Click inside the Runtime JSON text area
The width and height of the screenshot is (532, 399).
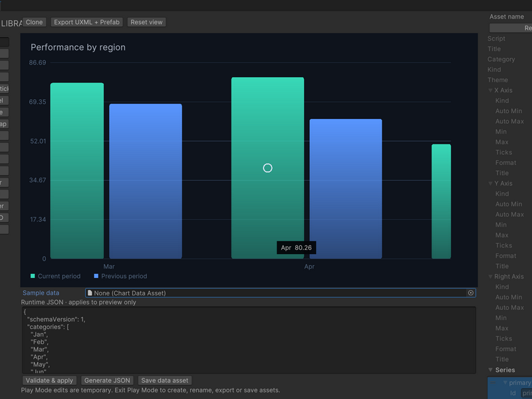(x=249, y=340)
